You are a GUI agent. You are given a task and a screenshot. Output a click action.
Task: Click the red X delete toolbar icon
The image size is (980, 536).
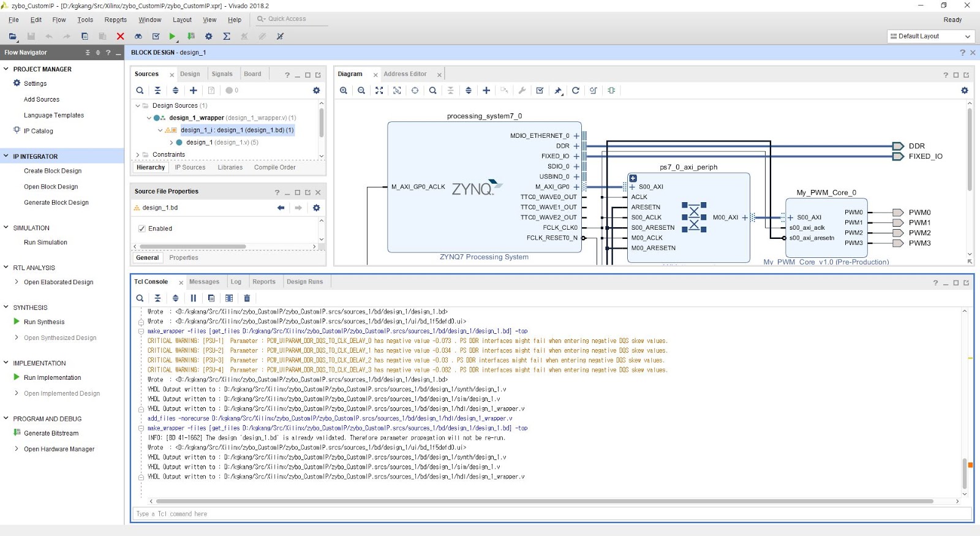pyautogui.click(x=121, y=36)
